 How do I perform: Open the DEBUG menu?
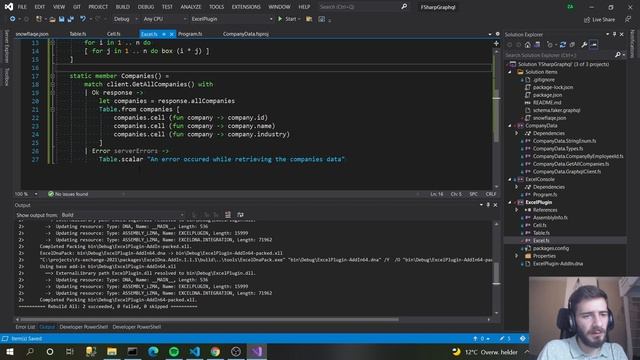coord(146,7)
